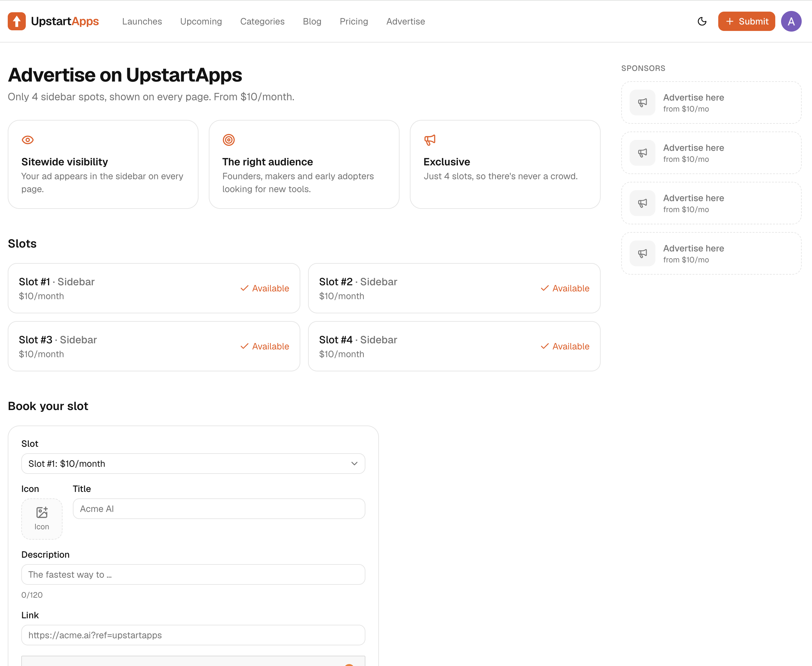Open the Slot dropdown showing Slot #1: $10/month
The image size is (812, 666).
tap(193, 464)
